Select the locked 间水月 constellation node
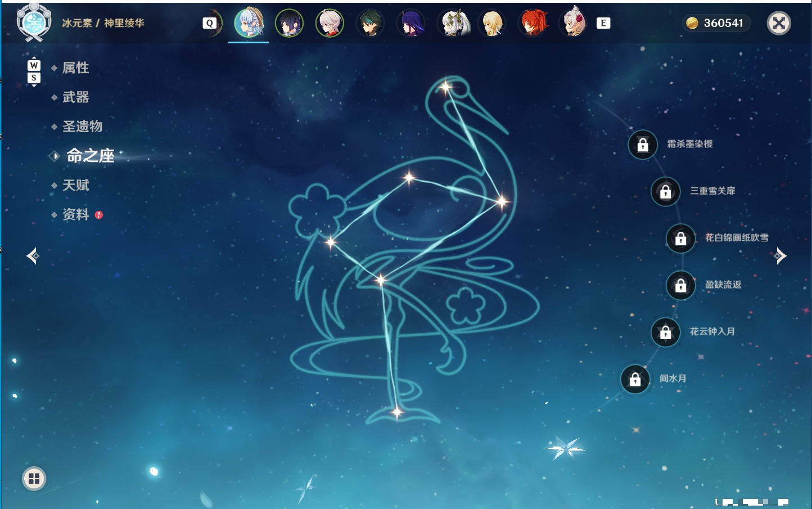The width and height of the screenshot is (812, 509). 635,379
